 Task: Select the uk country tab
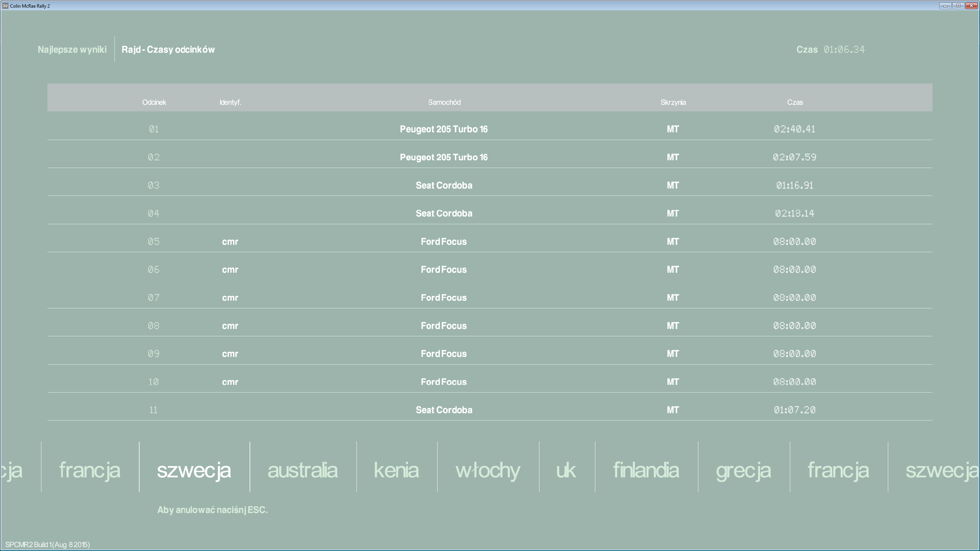(566, 470)
